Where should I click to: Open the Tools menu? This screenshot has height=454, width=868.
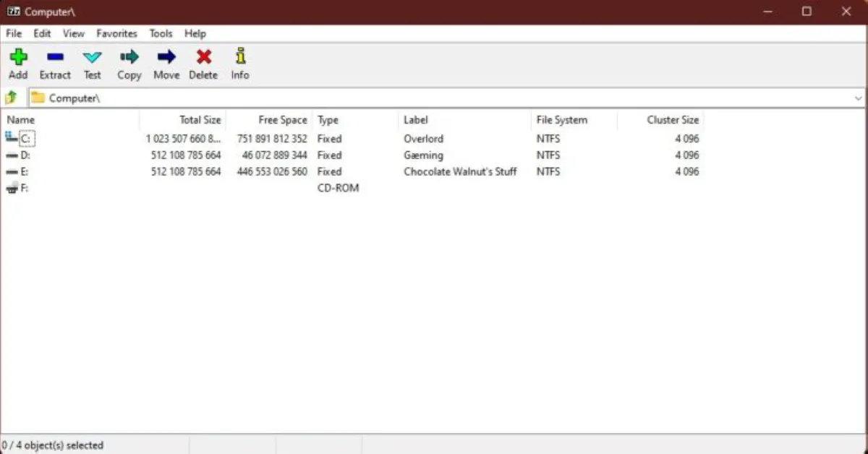pyautogui.click(x=161, y=33)
